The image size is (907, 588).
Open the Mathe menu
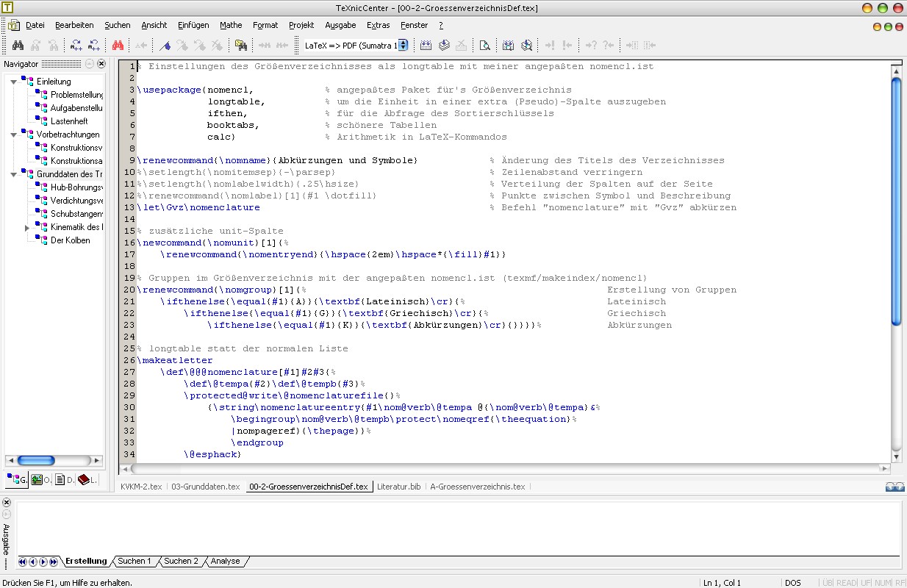coord(231,25)
